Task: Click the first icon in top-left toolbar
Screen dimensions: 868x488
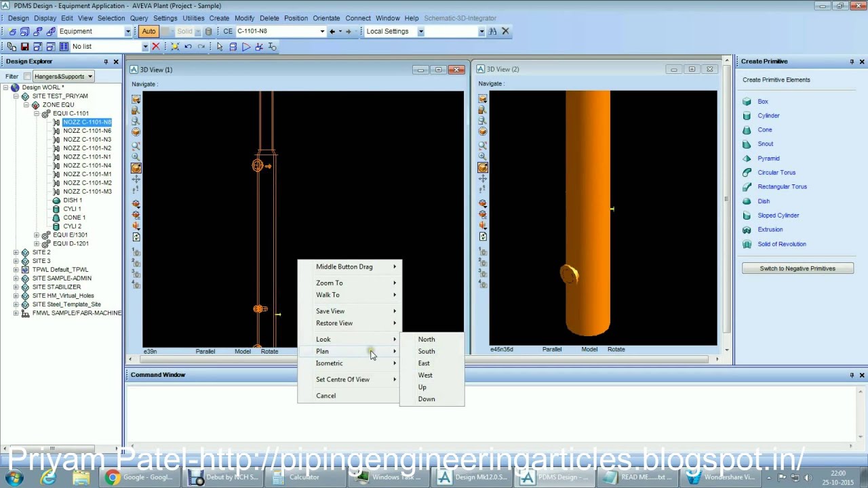Action: tap(12, 31)
